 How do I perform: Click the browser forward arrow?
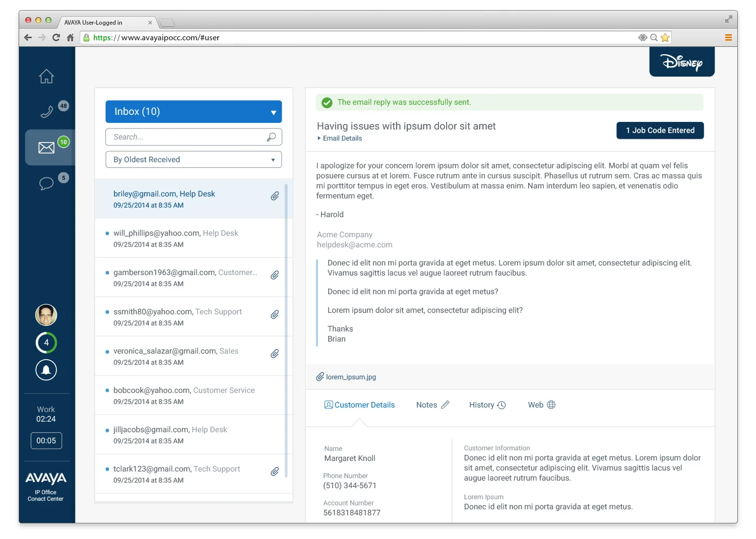(42, 37)
